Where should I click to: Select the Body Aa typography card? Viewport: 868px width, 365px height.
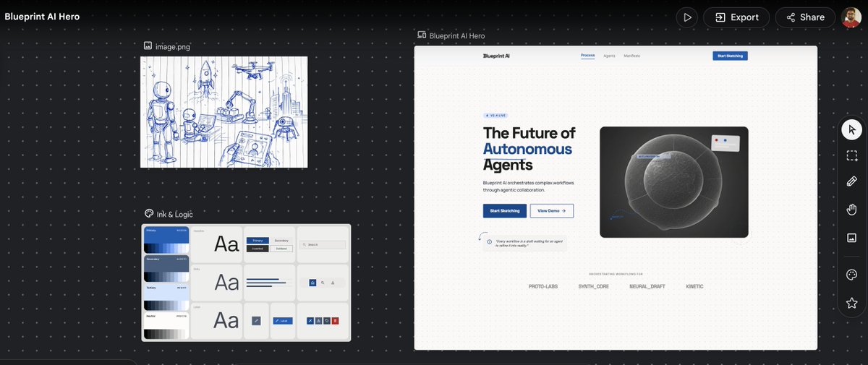click(x=216, y=282)
